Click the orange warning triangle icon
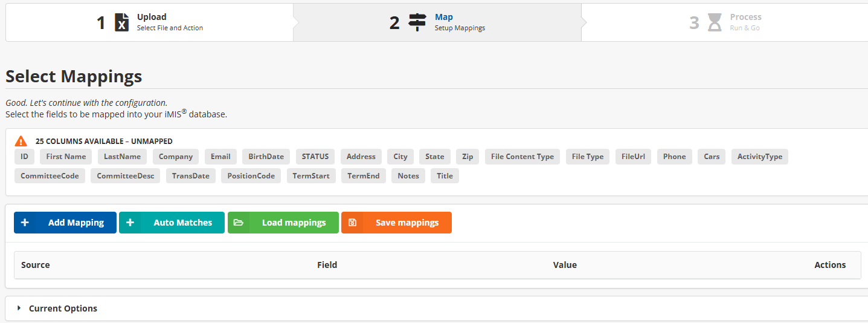868x323 pixels. (x=21, y=141)
